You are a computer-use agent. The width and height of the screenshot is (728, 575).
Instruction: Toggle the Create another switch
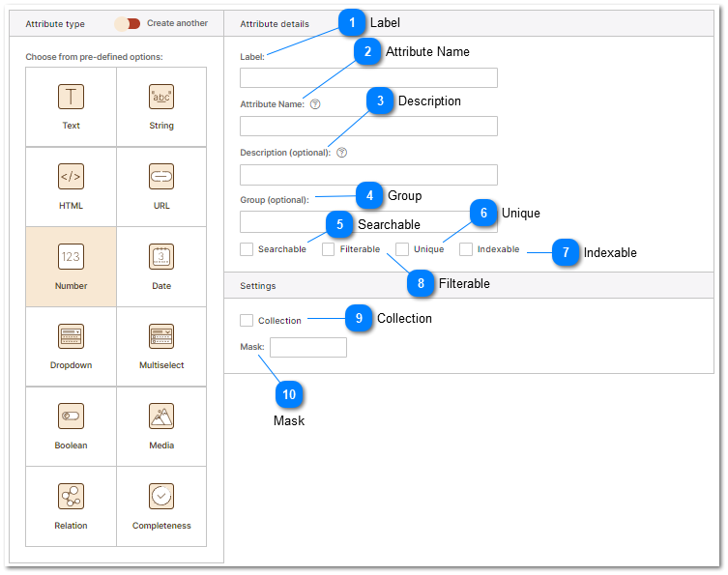(127, 23)
